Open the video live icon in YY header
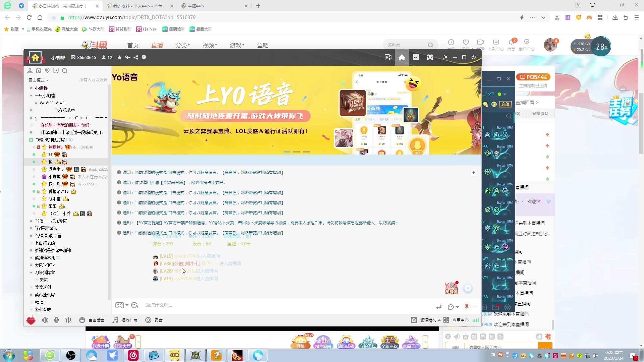 (x=388, y=57)
